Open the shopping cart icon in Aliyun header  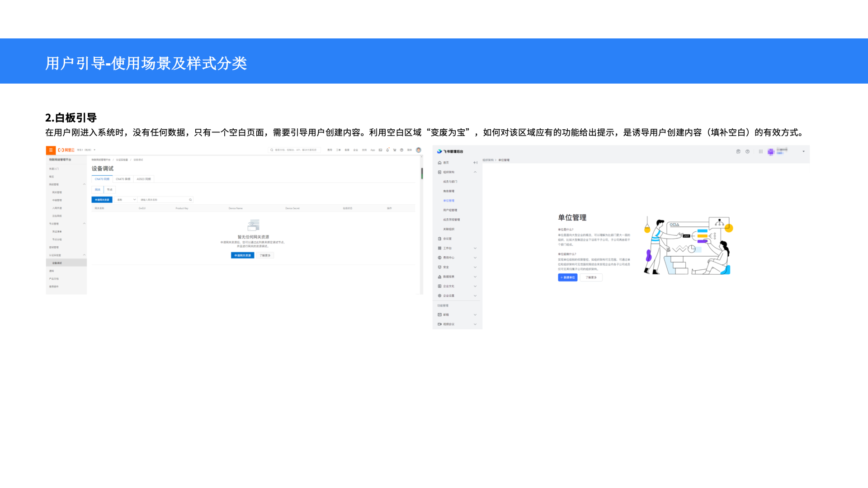click(395, 150)
